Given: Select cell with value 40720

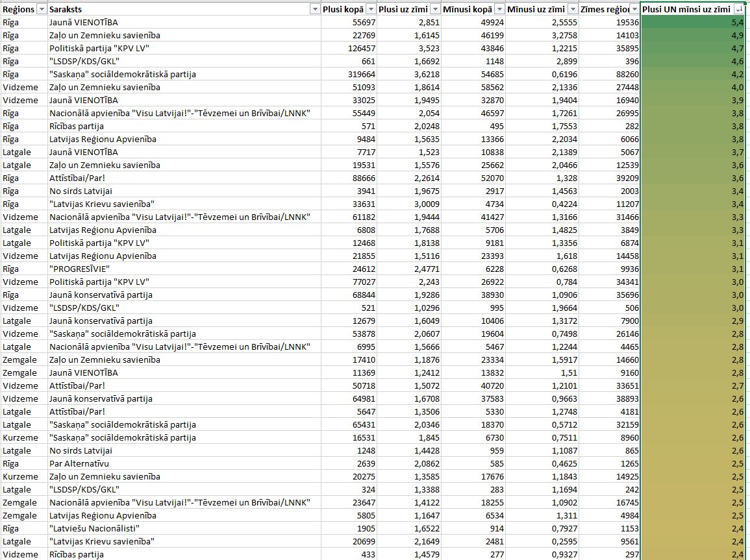Looking at the screenshot, I should 473,385.
